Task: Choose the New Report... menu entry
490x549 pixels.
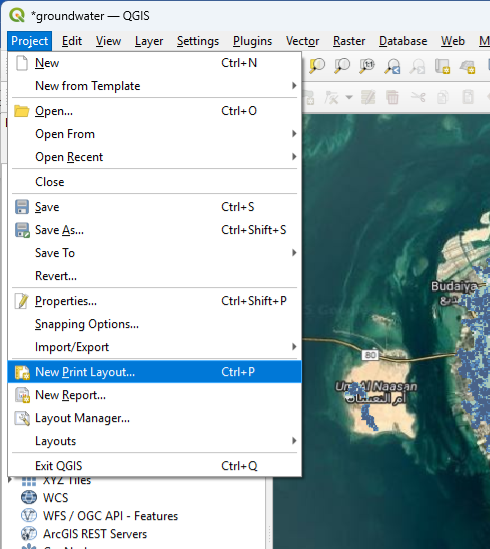Action: pyautogui.click(x=154, y=395)
